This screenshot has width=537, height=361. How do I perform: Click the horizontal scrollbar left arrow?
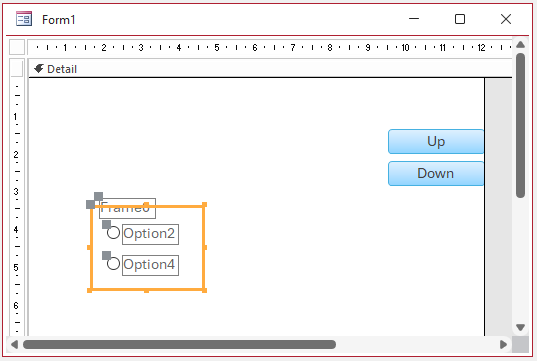[14, 344]
